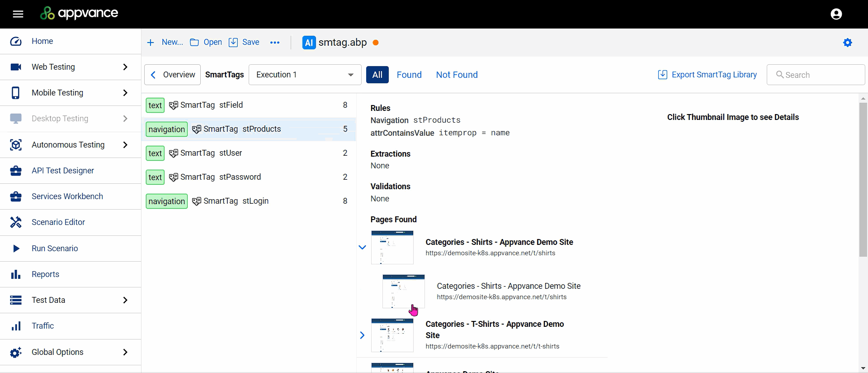Click in the Search input field
Viewport: 868px width, 373px height.
(x=816, y=75)
